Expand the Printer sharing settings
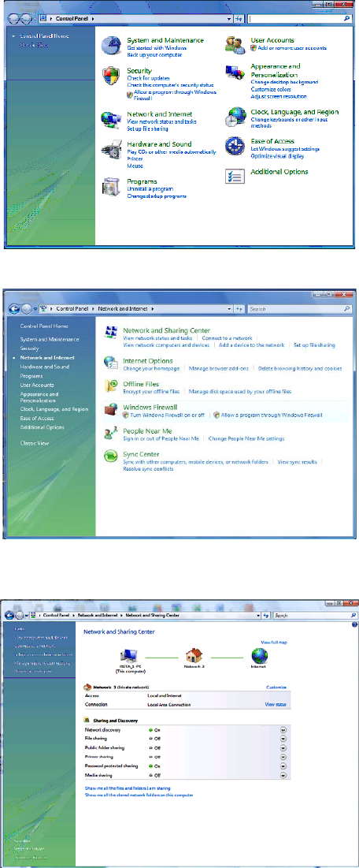The image size is (359, 868). pyautogui.click(x=283, y=757)
